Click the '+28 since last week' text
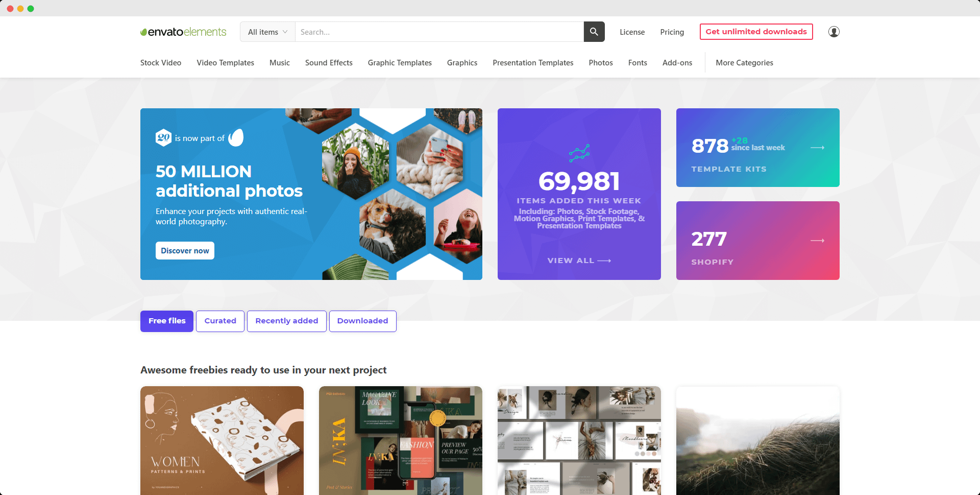The image size is (980, 495). (758, 144)
